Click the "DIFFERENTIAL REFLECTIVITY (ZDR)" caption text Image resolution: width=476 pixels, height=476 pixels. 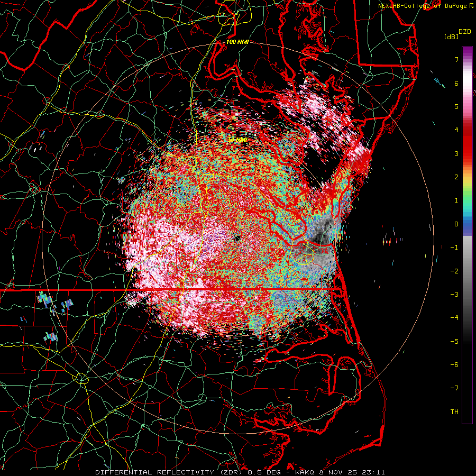click(169, 472)
